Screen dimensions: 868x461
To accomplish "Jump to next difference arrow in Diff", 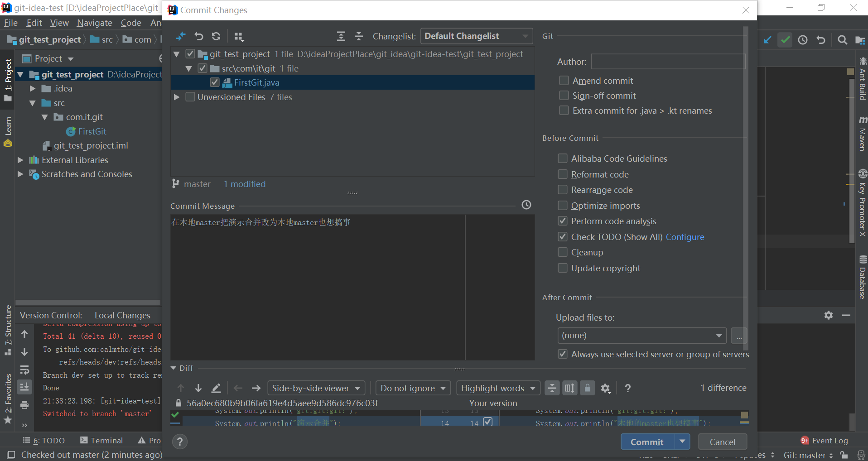I will click(198, 388).
